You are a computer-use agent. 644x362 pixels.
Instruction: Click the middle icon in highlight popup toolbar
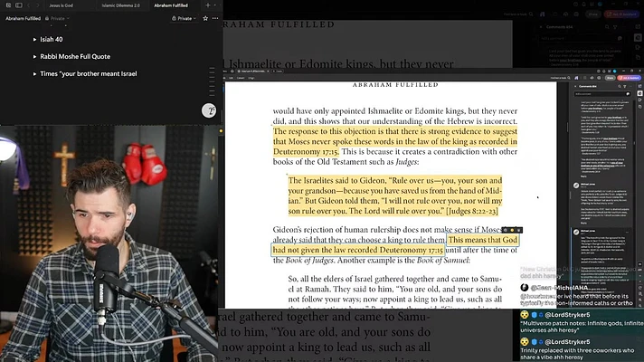point(512,230)
